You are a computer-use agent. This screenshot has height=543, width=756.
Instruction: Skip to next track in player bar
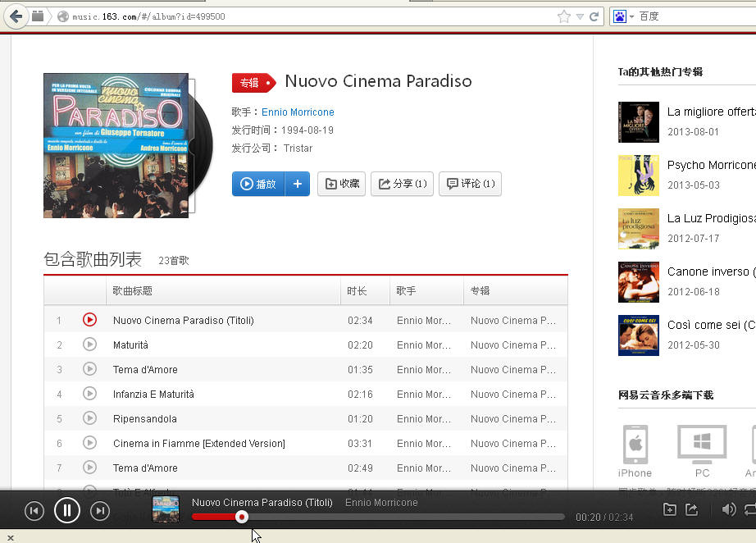[x=100, y=511]
